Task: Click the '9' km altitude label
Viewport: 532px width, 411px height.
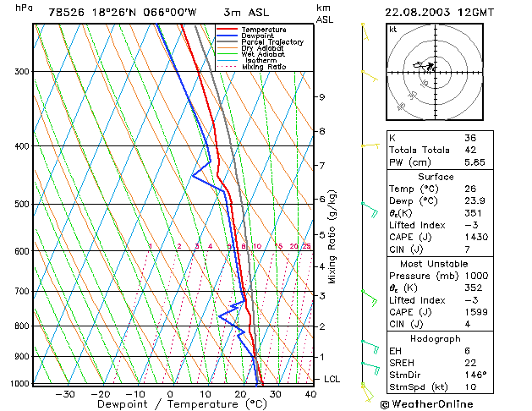Action: point(321,97)
